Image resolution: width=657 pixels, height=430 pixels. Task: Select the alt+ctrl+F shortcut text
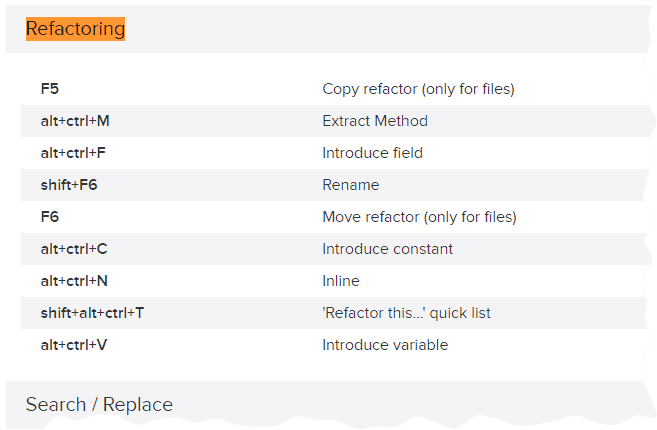[x=73, y=153]
